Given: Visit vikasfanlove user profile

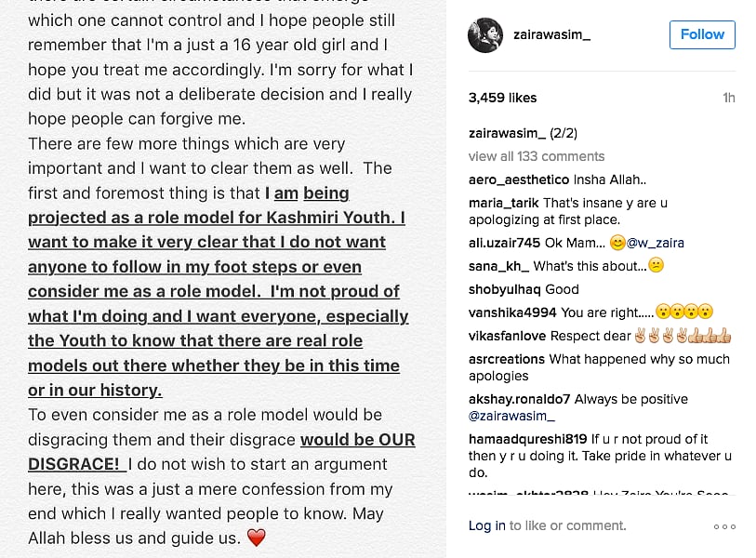Looking at the screenshot, I should coord(508,336).
